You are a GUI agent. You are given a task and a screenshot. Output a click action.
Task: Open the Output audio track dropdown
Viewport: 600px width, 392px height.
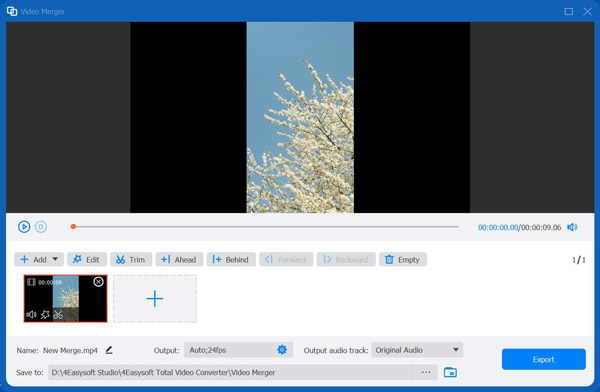pos(417,350)
